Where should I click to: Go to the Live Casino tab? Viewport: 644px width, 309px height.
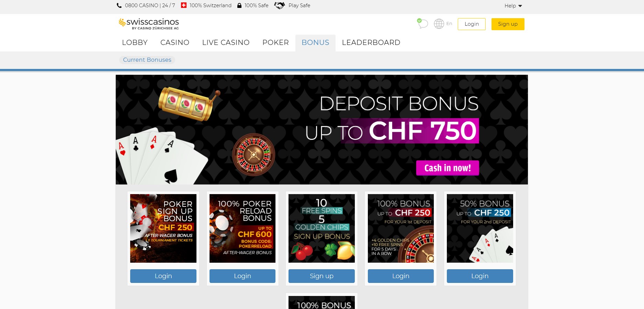pyautogui.click(x=226, y=43)
